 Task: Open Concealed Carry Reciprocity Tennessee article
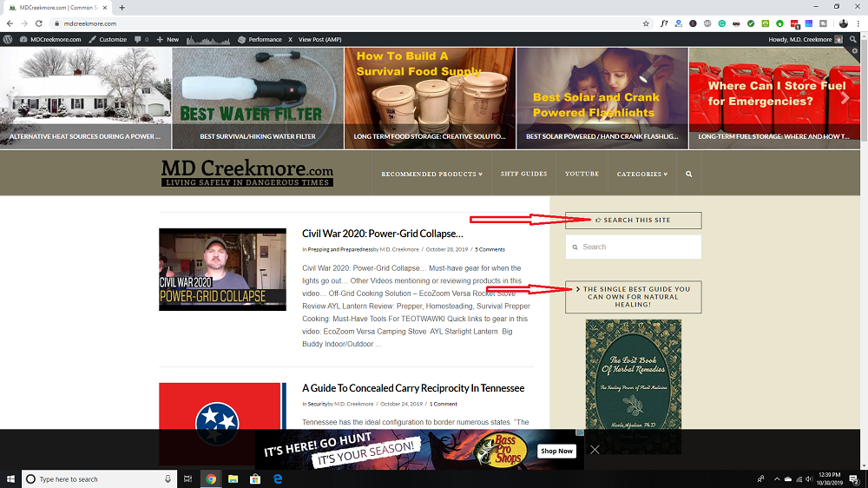(x=413, y=388)
